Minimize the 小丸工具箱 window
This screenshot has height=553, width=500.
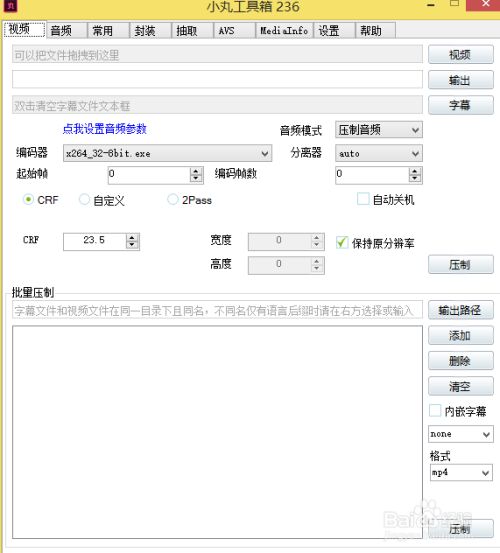(x=431, y=5)
